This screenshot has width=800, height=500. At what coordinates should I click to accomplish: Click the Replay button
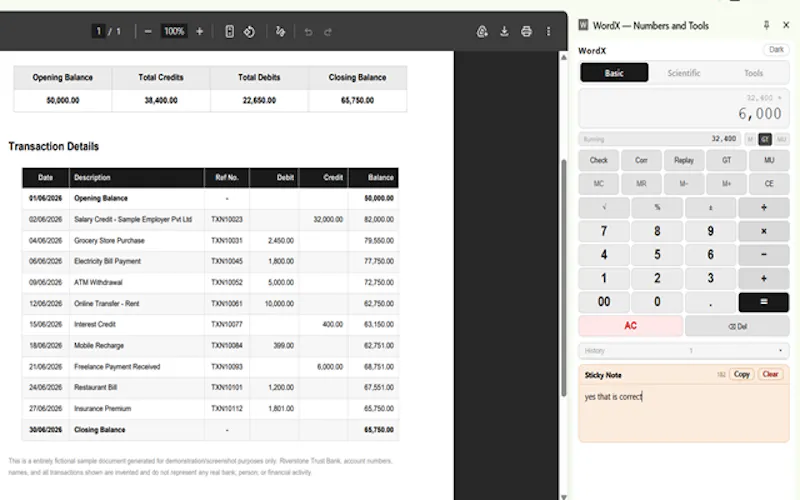pyautogui.click(x=684, y=160)
